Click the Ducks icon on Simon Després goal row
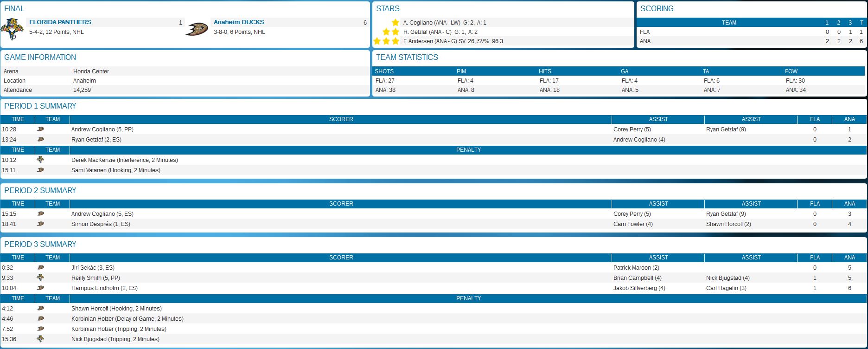Image resolution: width=868 pixels, height=349 pixels. pos(41,224)
